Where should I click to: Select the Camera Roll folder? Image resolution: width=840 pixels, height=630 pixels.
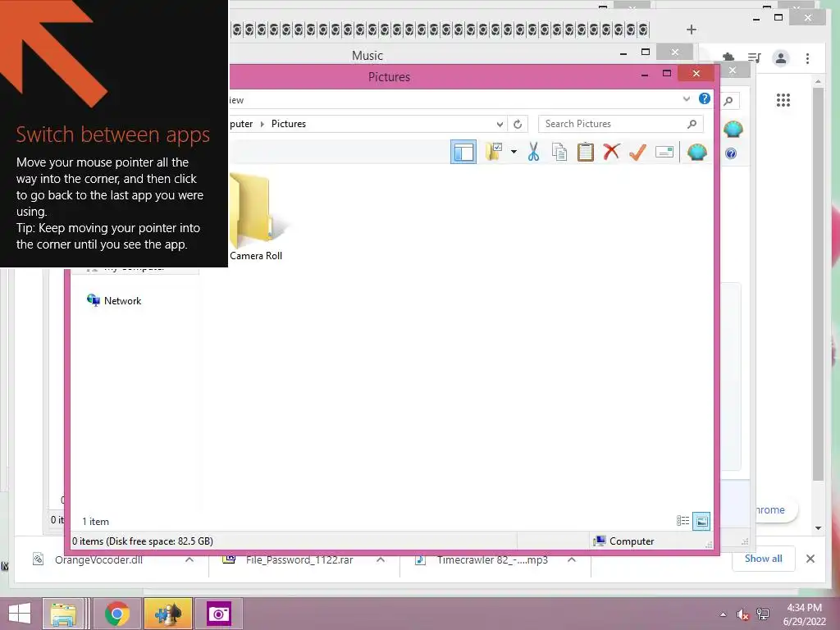pyautogui.click(x=256, y=217)
